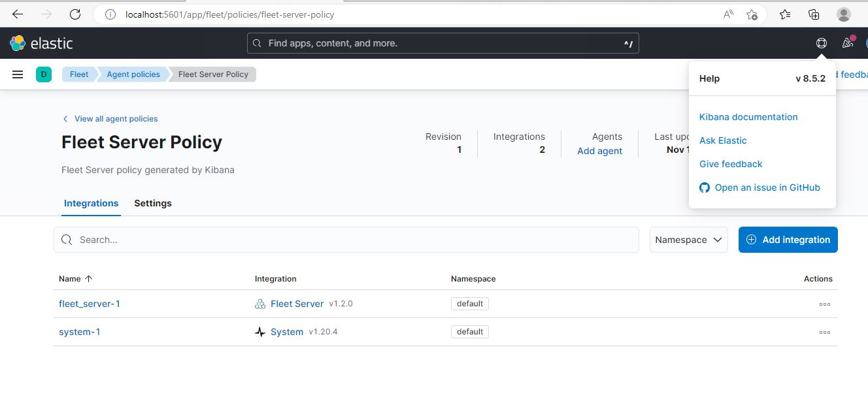The height and width of the screenshot is (420, 868).
Task: Click the Fleet Server integration icon
Action: 259,303
